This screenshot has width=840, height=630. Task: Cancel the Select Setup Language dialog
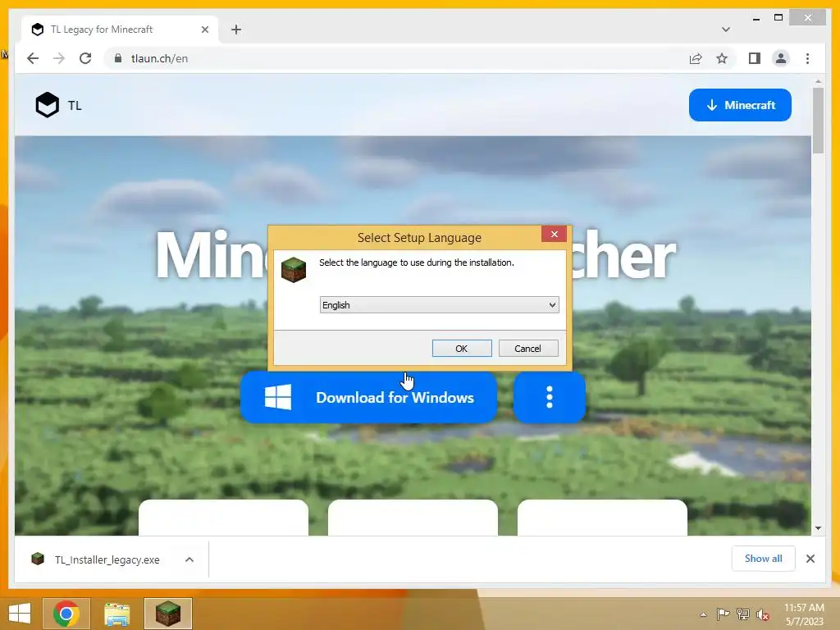(x=528, y=348)
